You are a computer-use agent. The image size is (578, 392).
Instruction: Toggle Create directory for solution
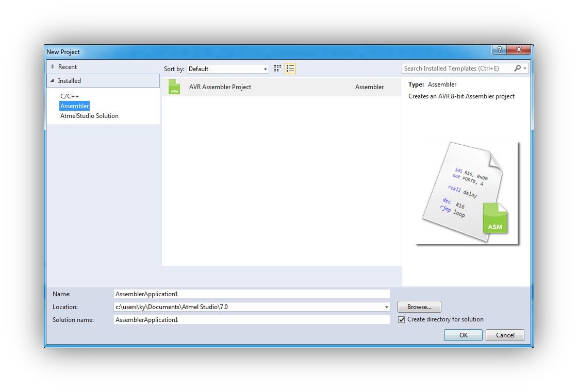[x=401, y=319]
